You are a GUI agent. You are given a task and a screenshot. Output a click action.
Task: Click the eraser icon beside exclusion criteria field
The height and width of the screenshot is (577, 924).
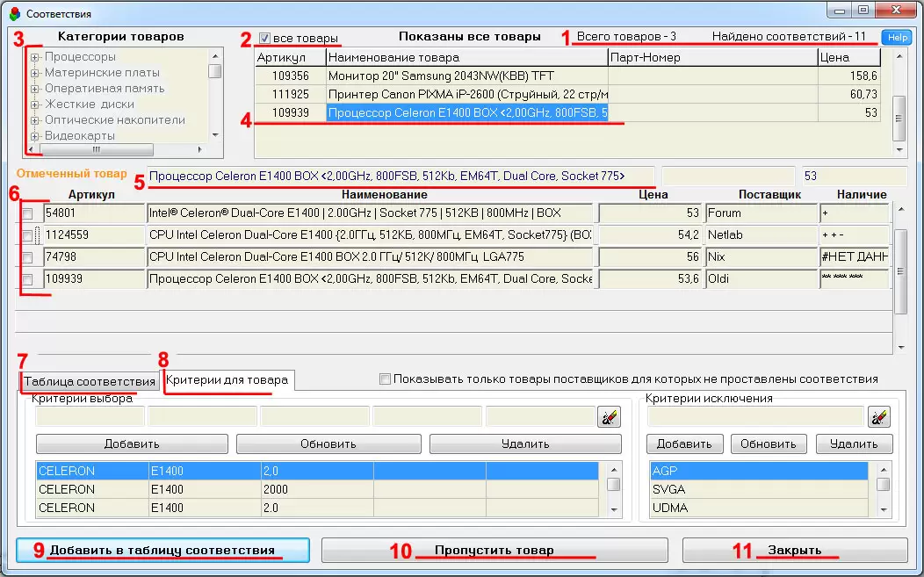[879, 417]
